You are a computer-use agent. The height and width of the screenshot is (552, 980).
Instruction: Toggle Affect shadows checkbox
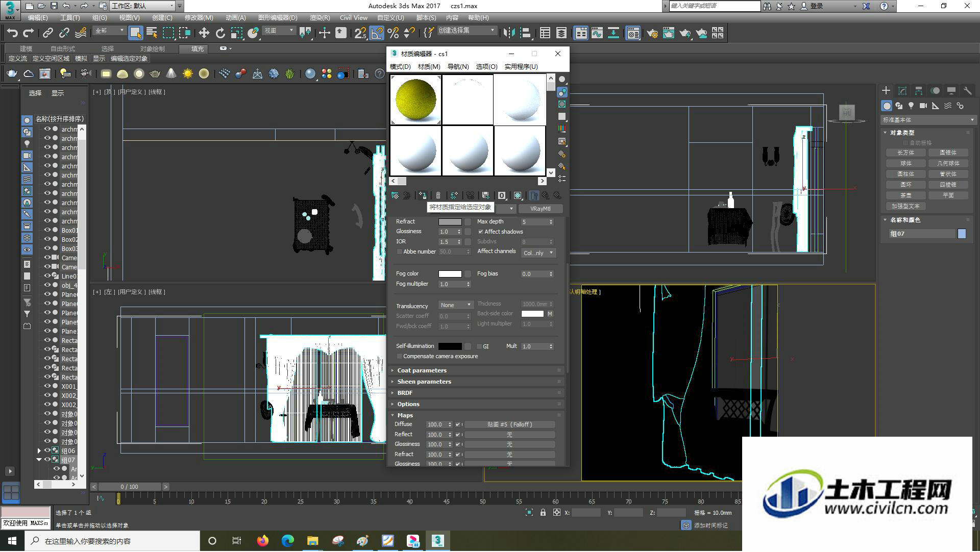point(480,232)
